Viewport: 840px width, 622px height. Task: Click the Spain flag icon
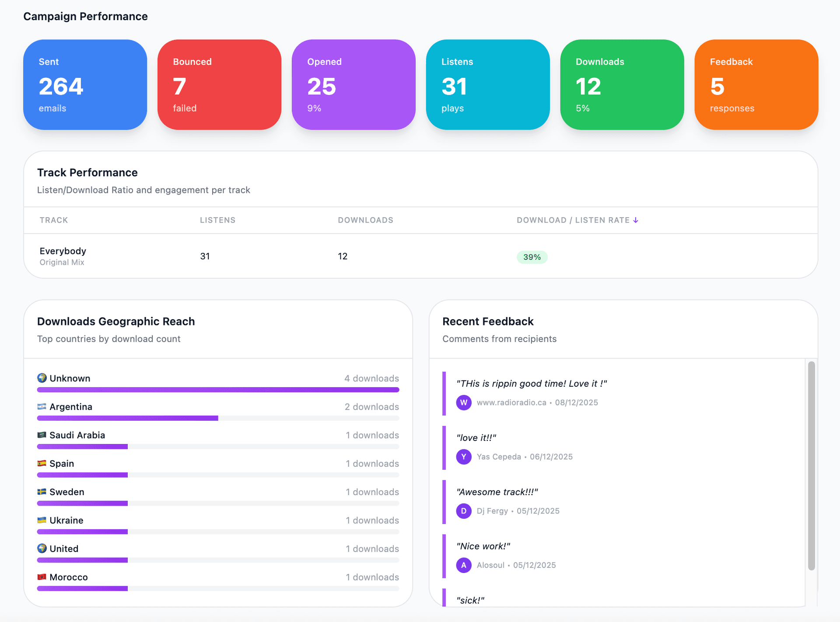42,464
